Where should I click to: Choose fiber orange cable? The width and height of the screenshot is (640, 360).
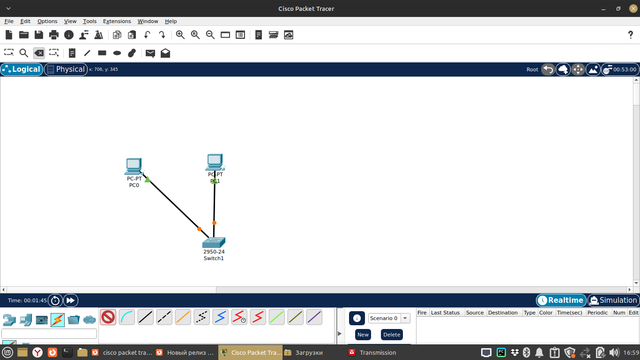pos(183,317)
